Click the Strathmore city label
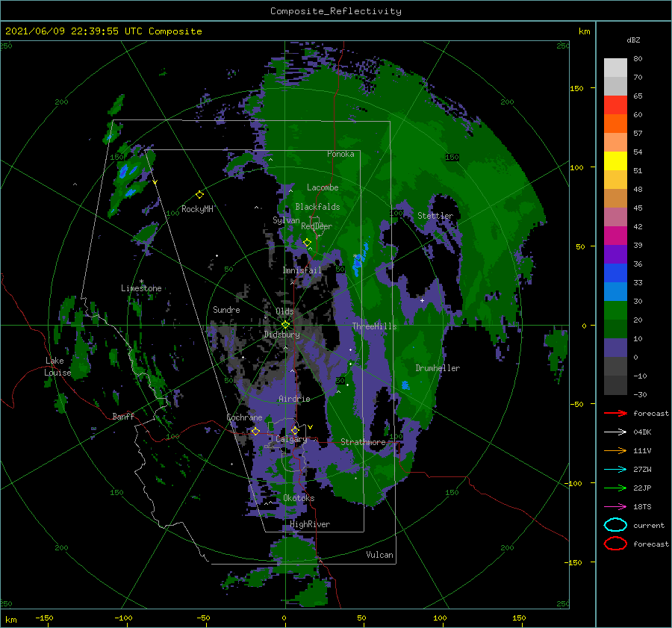672x628 pixels. tap(363, 442)
